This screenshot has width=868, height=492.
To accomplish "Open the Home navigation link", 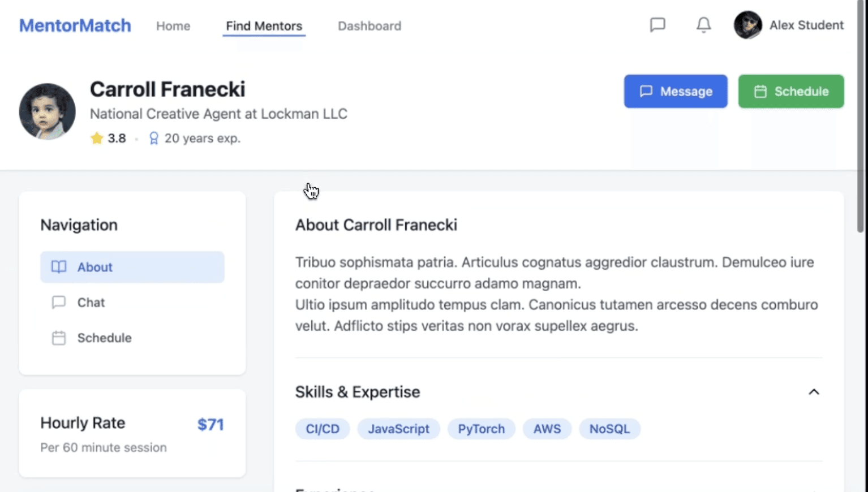I will [x=173, y=26].
